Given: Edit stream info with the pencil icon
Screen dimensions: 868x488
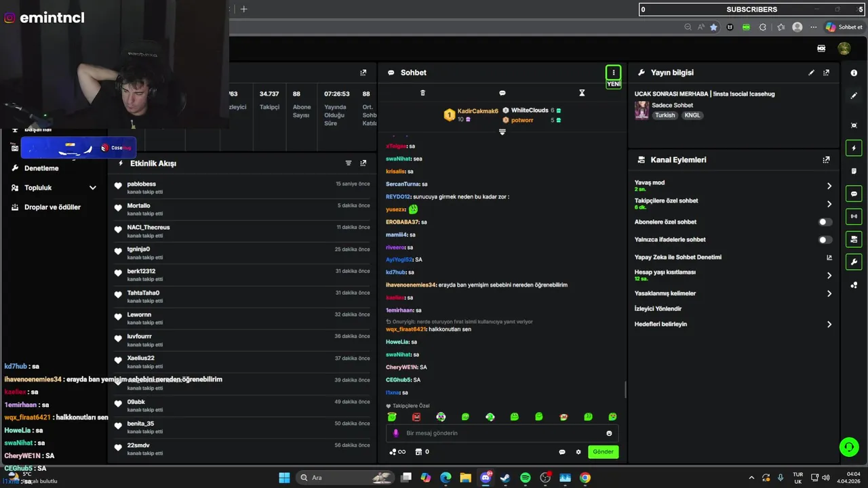Looking at the screenshot, I should click(812, 73).
